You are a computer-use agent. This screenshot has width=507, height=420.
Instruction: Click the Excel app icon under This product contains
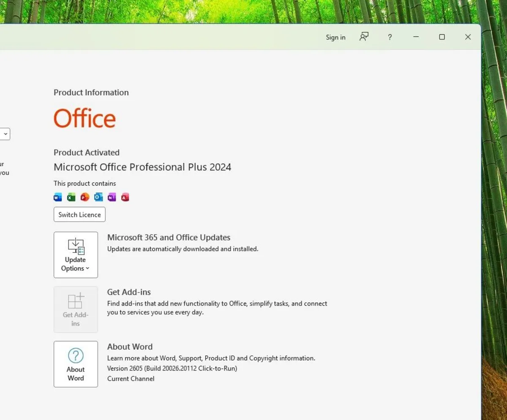click(71, 197)
